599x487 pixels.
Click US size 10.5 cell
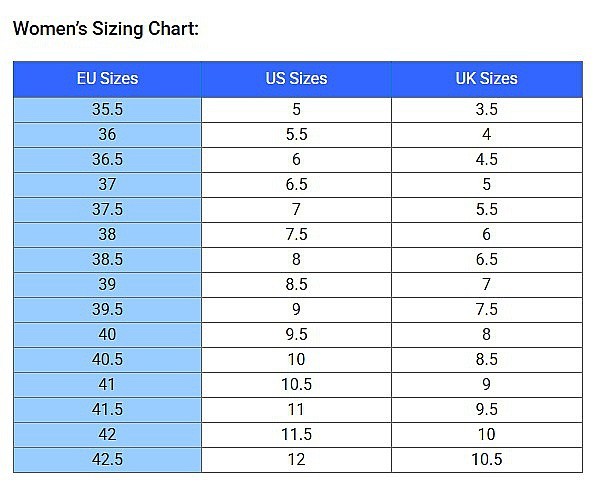coord(296,385)
